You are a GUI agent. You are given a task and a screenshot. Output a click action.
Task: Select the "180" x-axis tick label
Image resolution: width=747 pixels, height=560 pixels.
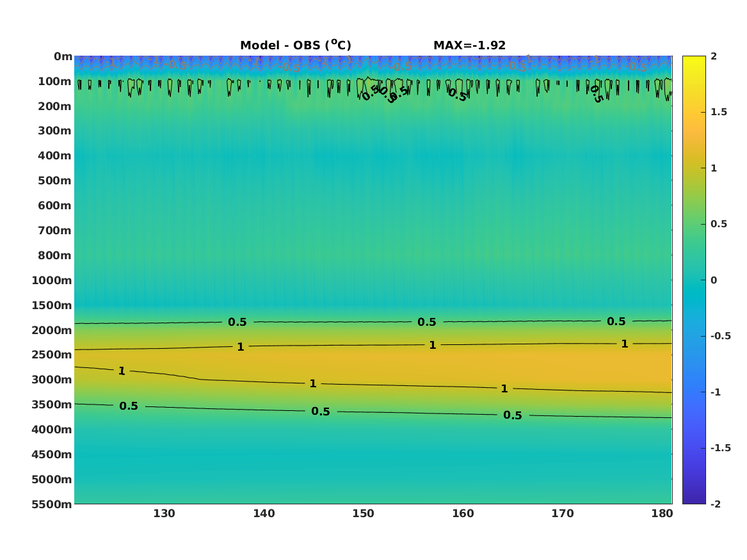click(663, 513)
